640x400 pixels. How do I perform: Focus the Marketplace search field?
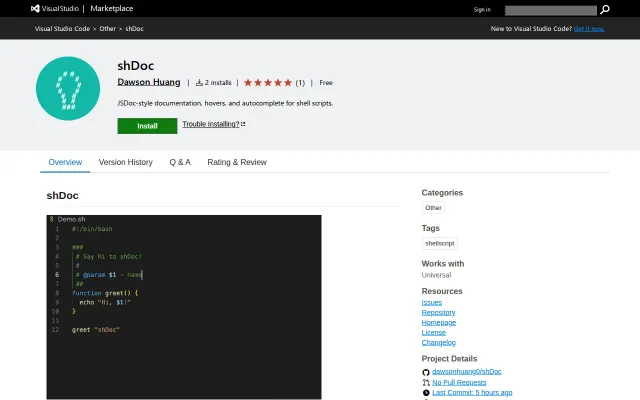551,10
